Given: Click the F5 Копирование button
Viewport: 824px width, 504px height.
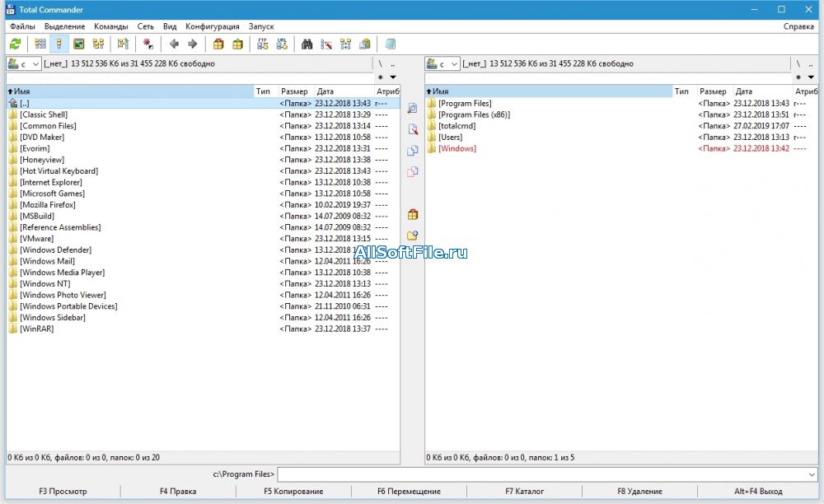Looking at the screenshot, I should (x=293, y=492).
